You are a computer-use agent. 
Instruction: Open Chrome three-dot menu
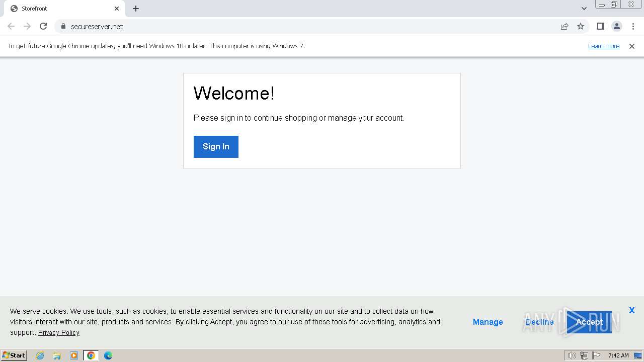coord(633,26)
